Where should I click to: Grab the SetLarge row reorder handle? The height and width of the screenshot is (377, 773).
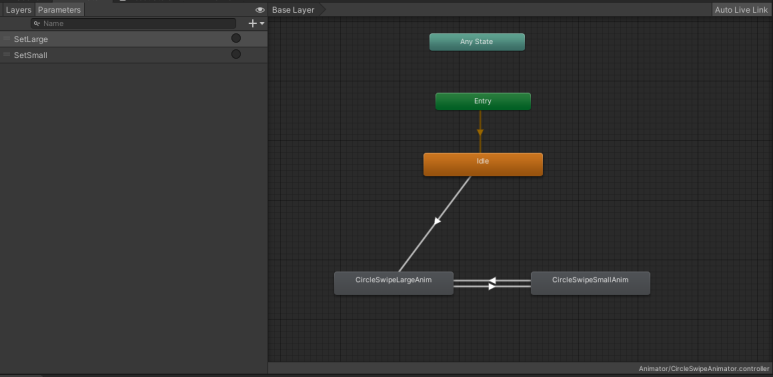[6, 38]
